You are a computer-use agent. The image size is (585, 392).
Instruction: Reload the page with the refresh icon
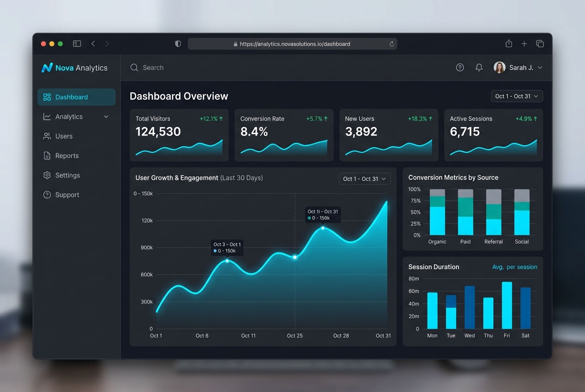392,44
